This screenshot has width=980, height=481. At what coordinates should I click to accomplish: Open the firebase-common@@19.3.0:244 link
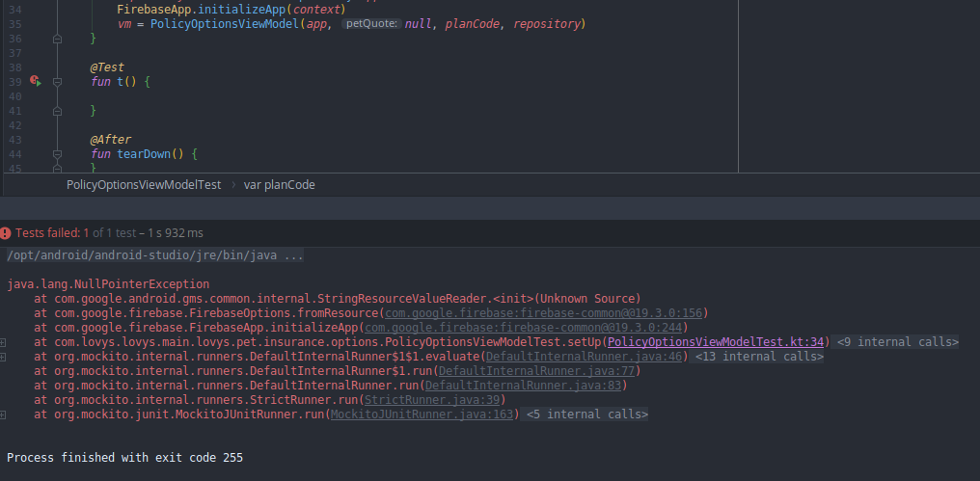523,328
